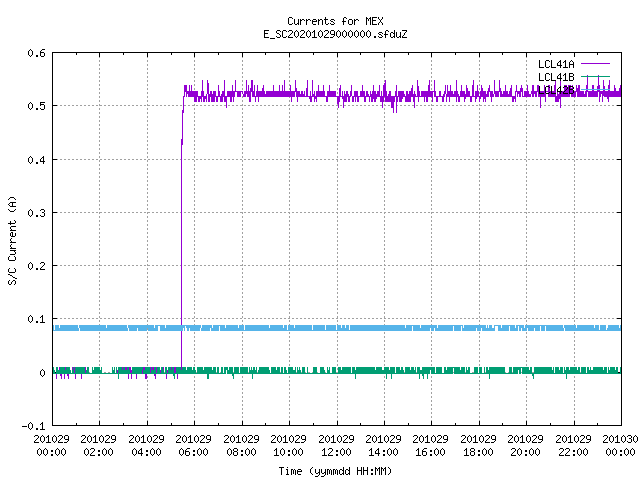Viewport: 640px width, 480px height.
Task: Click the x-axis tick 201030 00:00
Action: tap(620, 446)
